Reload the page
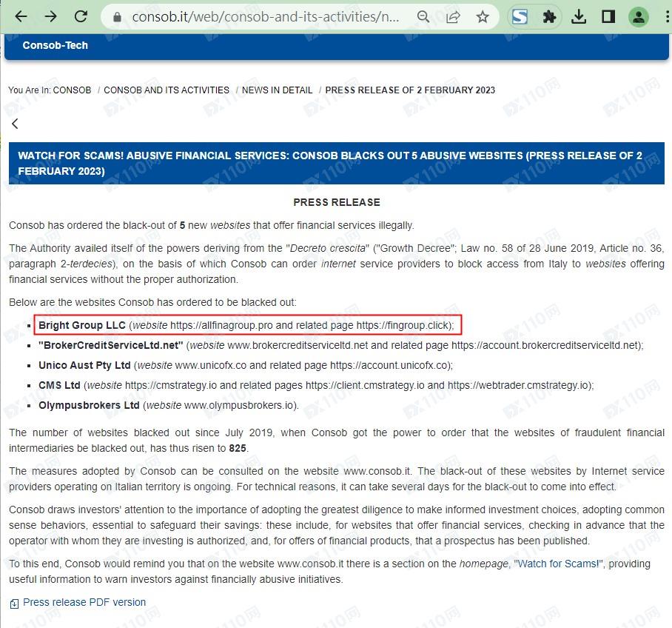 coord(81,17)
